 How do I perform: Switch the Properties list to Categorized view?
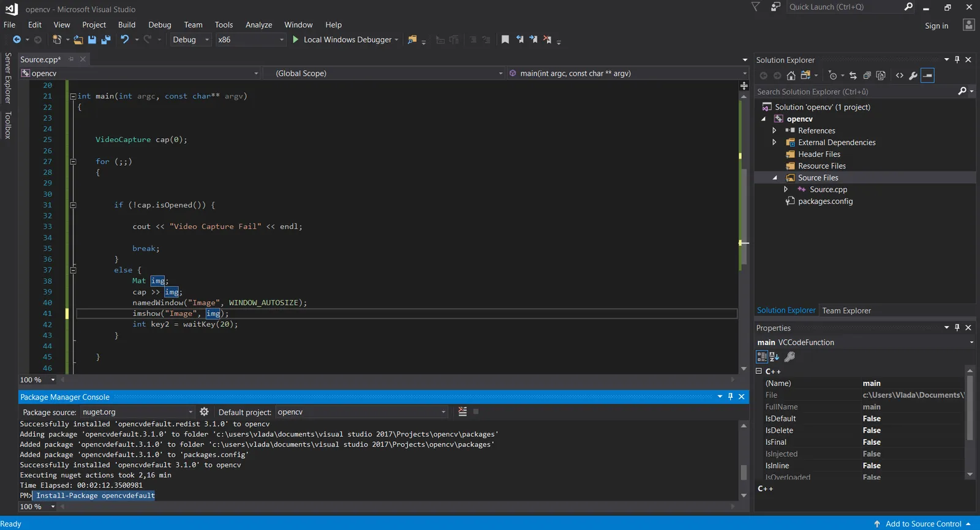[762, 356]
